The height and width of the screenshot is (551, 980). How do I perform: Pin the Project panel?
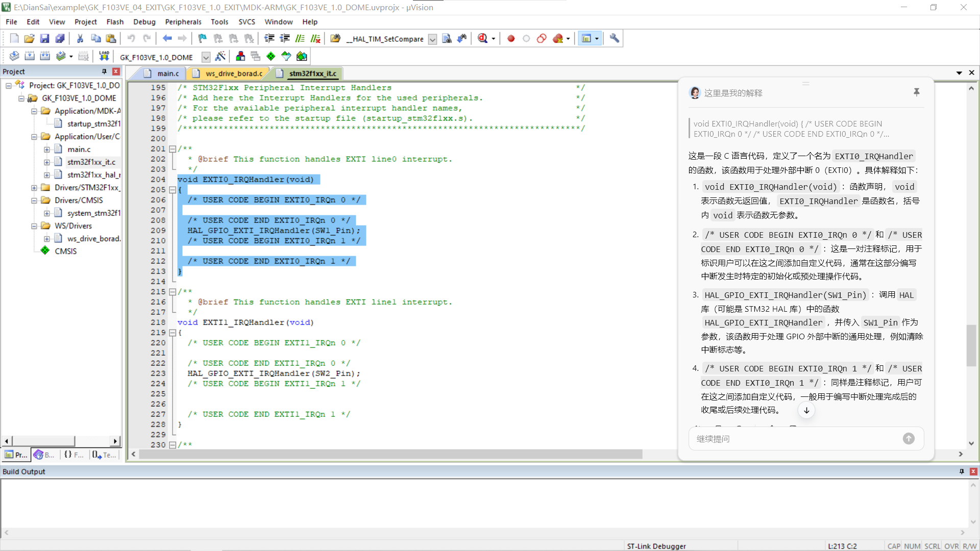tap(104, 71)
